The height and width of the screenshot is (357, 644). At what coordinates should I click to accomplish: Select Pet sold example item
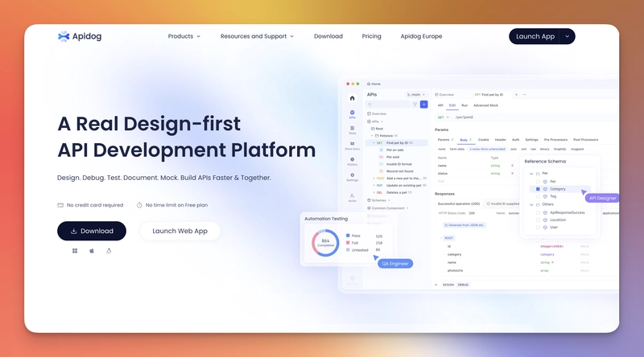pos(390,157)
